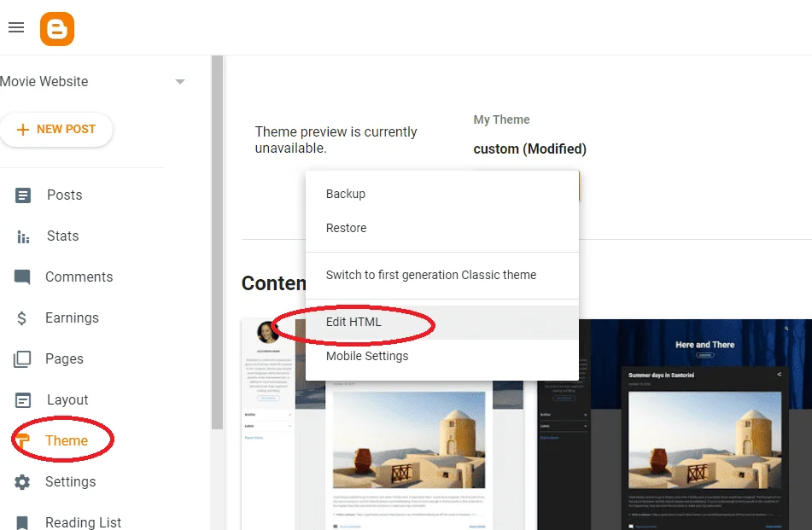
Task: Open Mobile Settings from the menu
Action: [441, 356]
